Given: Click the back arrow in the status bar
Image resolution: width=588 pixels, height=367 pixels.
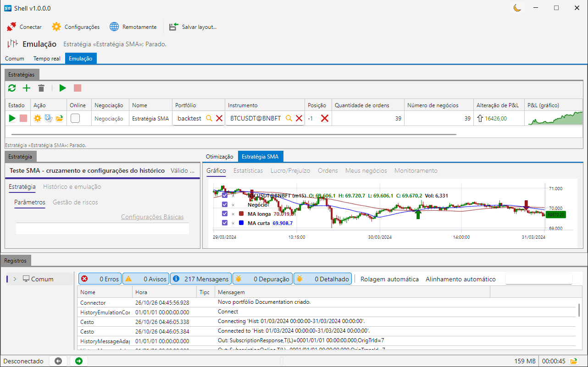Looking at the screenshot, I should [58, 361].
